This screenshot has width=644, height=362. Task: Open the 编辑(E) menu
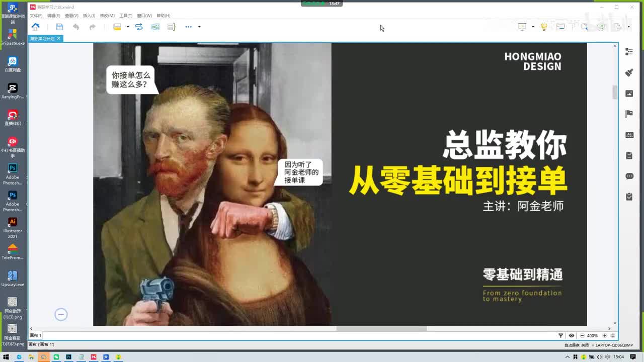point(53,16)
